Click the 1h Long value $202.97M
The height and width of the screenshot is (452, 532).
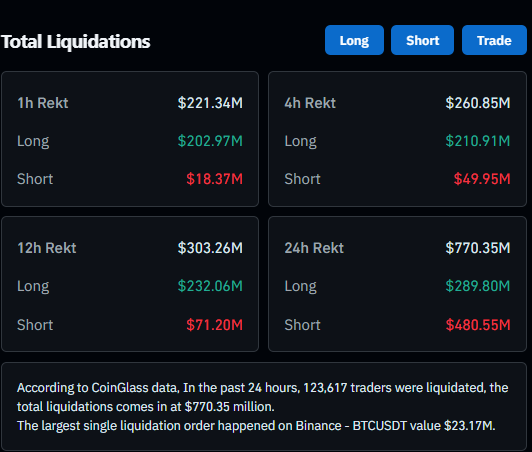[x=210, y=141]
